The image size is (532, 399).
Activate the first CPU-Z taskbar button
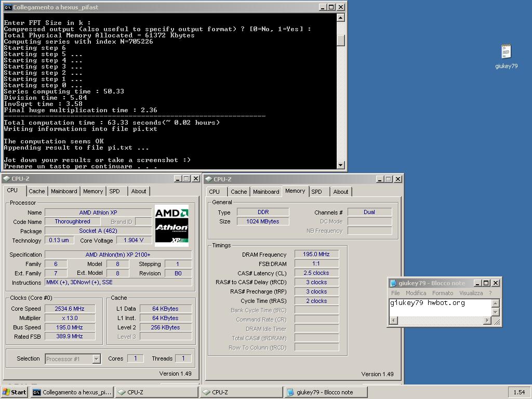coord(156,392)
